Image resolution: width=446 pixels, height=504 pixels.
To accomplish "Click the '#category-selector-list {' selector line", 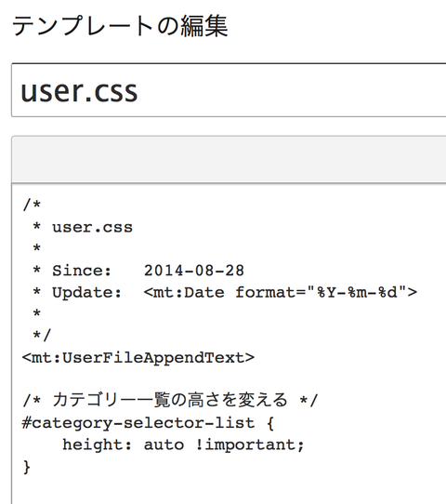I will [148, 423].
